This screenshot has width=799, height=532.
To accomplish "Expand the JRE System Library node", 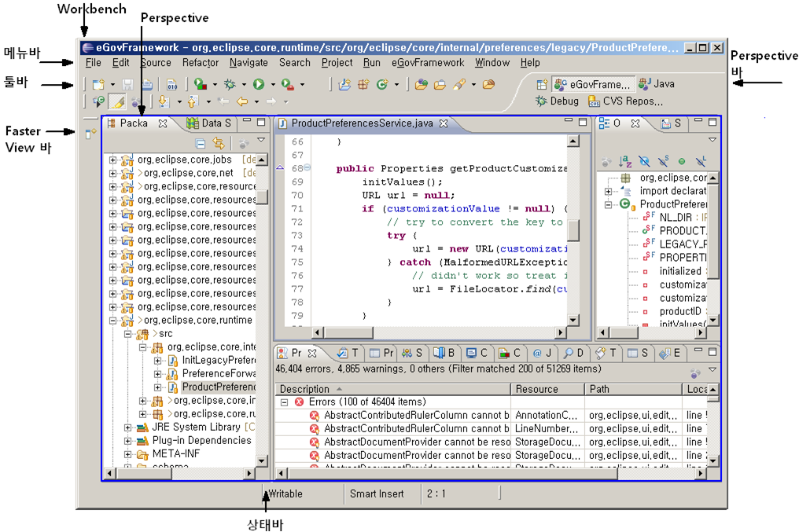I will pyautogui.click(x=127, y=427).
